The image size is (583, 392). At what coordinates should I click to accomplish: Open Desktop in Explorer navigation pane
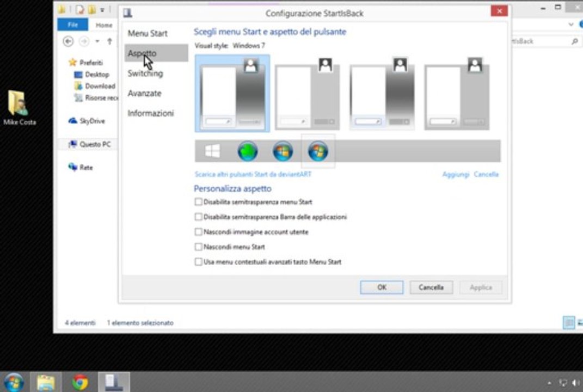click(97, 75)
